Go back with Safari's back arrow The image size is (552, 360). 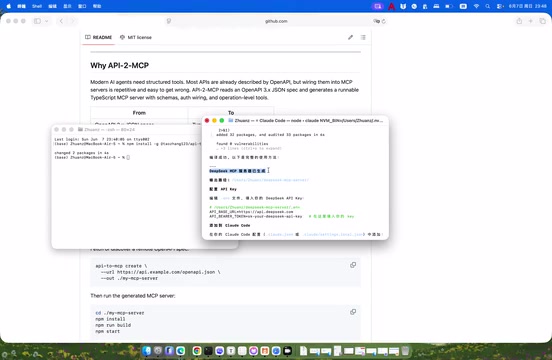pos(61,21)
